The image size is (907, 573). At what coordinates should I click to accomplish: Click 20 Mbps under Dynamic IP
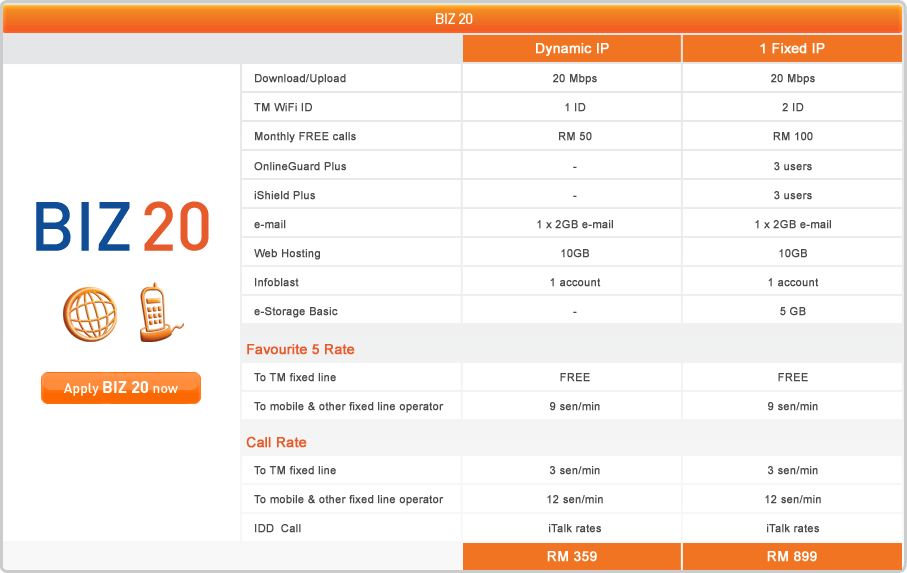(x=574, y=79)
